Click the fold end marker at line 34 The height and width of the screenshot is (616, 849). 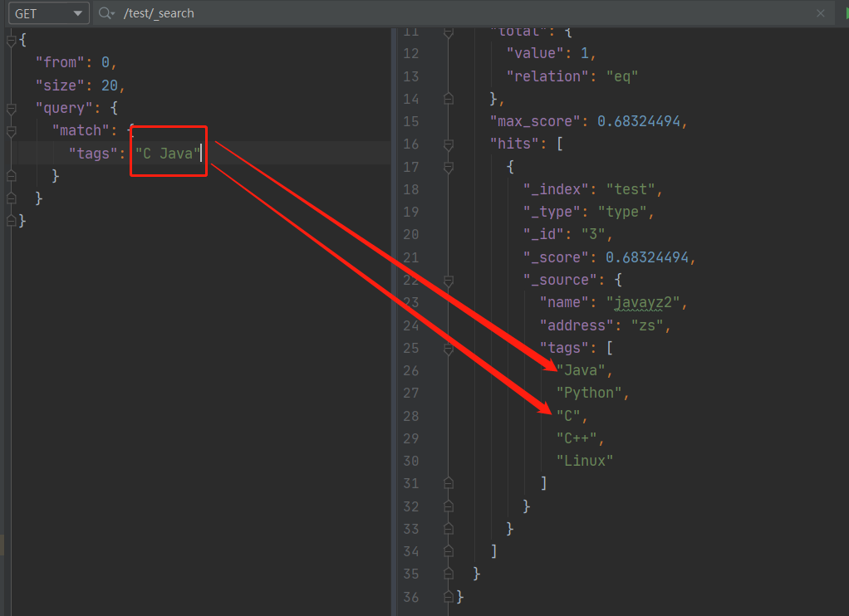point(449,551)
